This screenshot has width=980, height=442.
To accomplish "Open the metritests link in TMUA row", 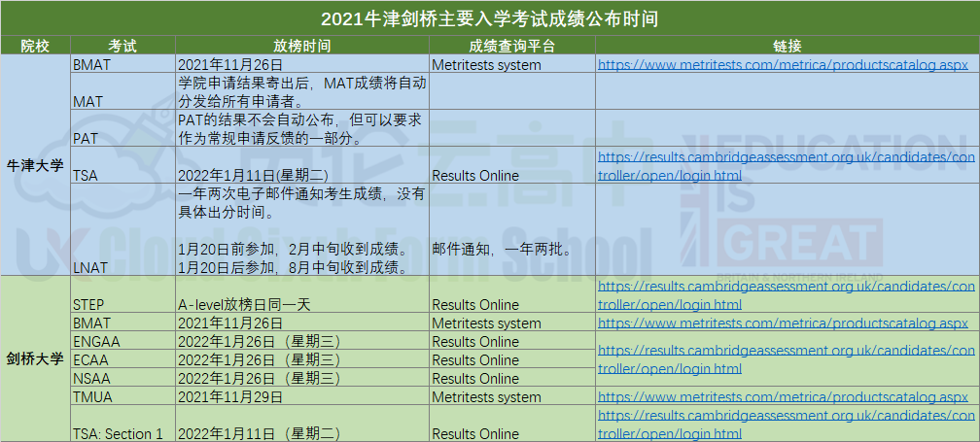I will click(783, 397).
